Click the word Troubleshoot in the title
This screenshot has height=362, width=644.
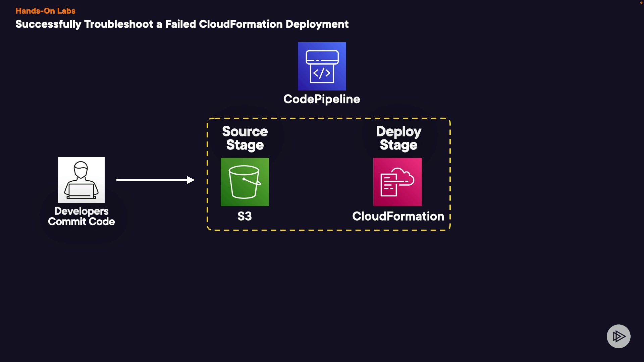pos(119,24)
